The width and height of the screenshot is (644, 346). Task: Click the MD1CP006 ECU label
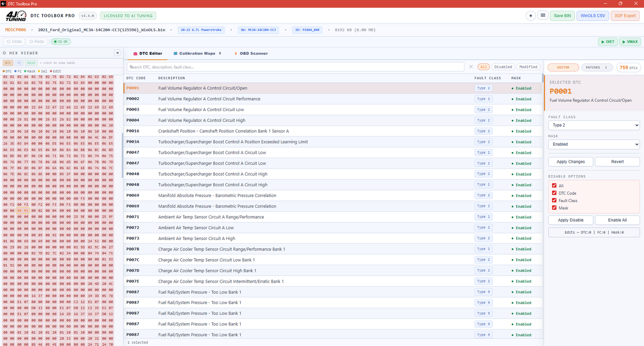pyautogui.click(x=16, y=30)
